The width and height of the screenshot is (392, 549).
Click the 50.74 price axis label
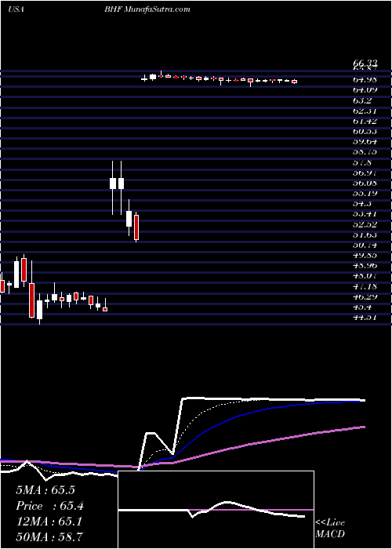365,245
